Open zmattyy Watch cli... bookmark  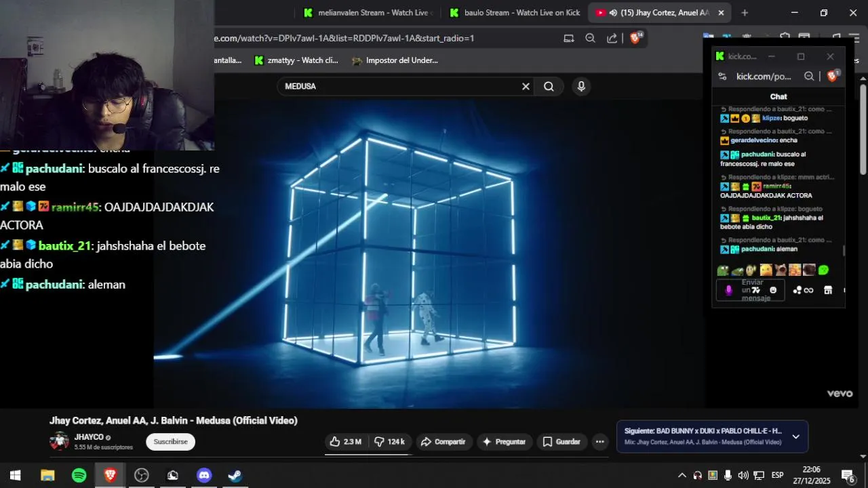296,60
